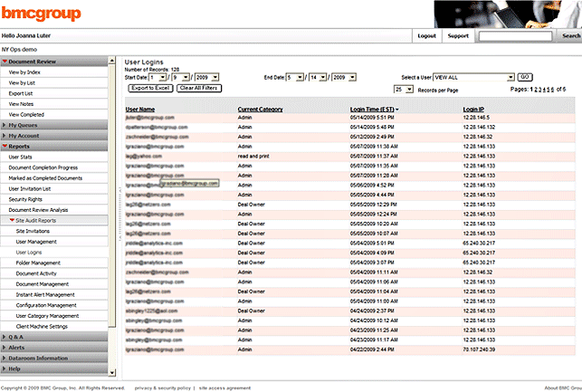Collapse the Document Review section arrow
This screenshot has height=392, width=582.
pyautogui.click(x=5, y=62)
